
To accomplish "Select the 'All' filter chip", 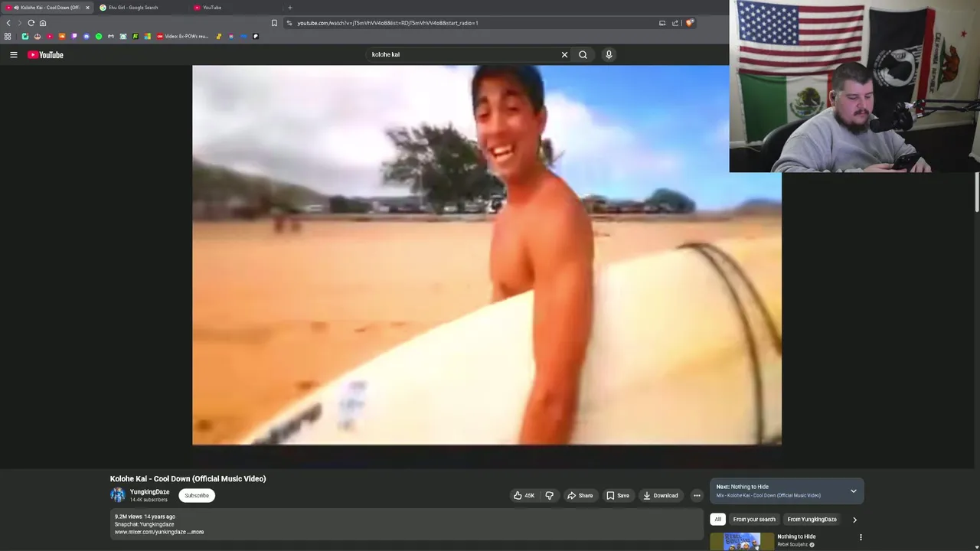I will pos(717,520).
